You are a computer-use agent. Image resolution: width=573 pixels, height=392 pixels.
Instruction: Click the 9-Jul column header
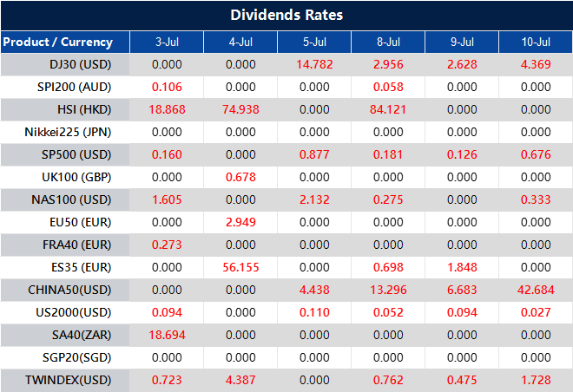[462, 42]
